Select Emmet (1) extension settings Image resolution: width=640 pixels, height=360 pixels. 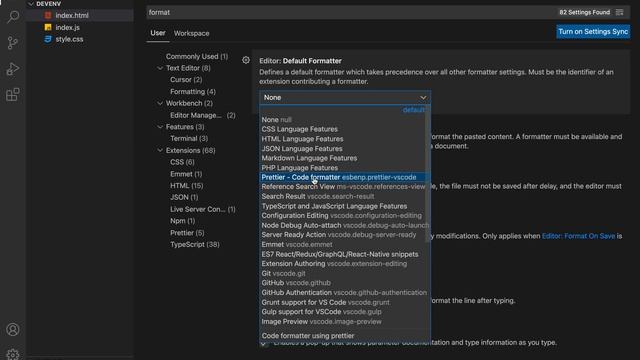(186, 174)
